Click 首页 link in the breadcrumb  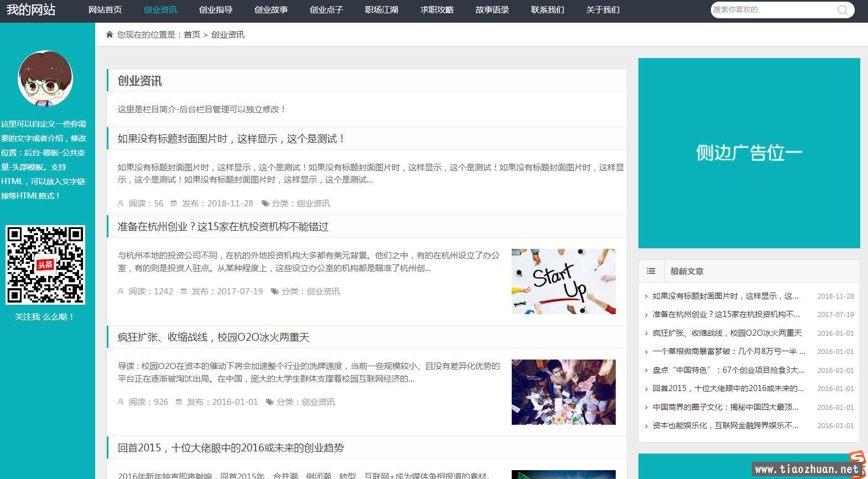[192, 35]
